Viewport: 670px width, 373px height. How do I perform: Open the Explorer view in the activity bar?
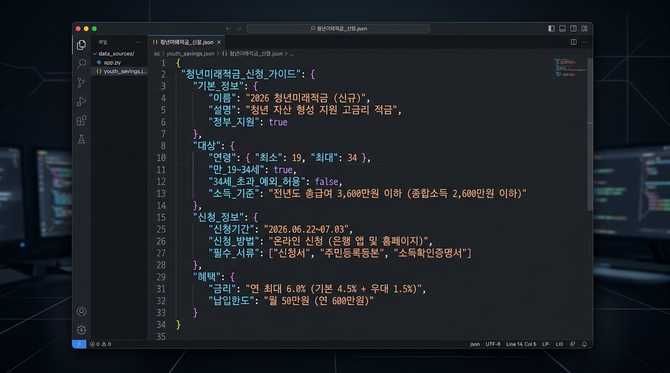pyautogui.click(x=81, y=45)
